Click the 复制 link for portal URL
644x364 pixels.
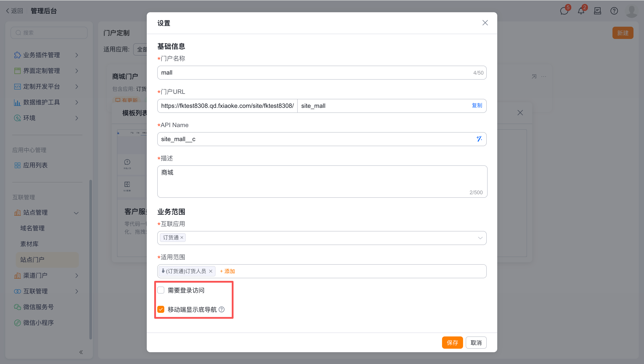pyautogui.click(x=477, y=105)
